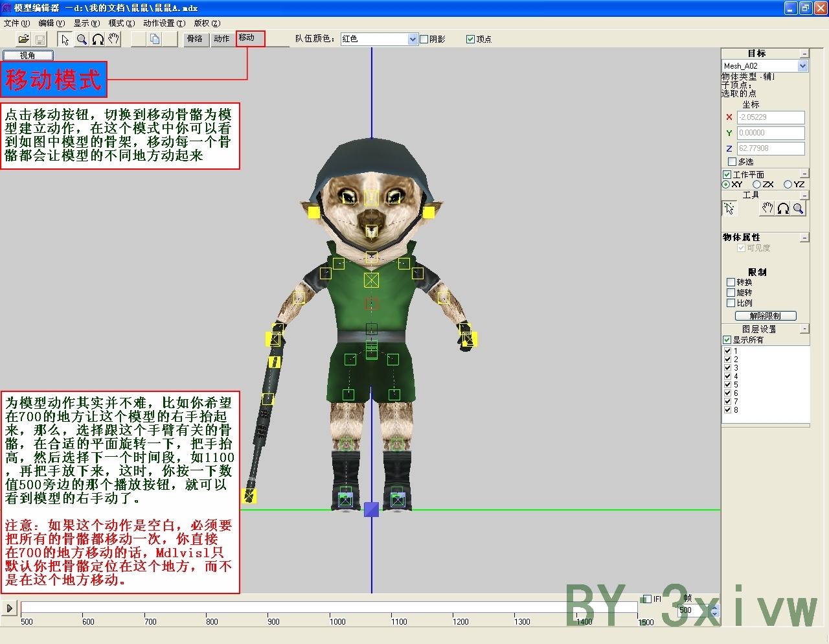Toggle the IFI checkbox near frame field
Viewport: 829px width, 644px height.
pyautogui.click(x=646, y=599)
